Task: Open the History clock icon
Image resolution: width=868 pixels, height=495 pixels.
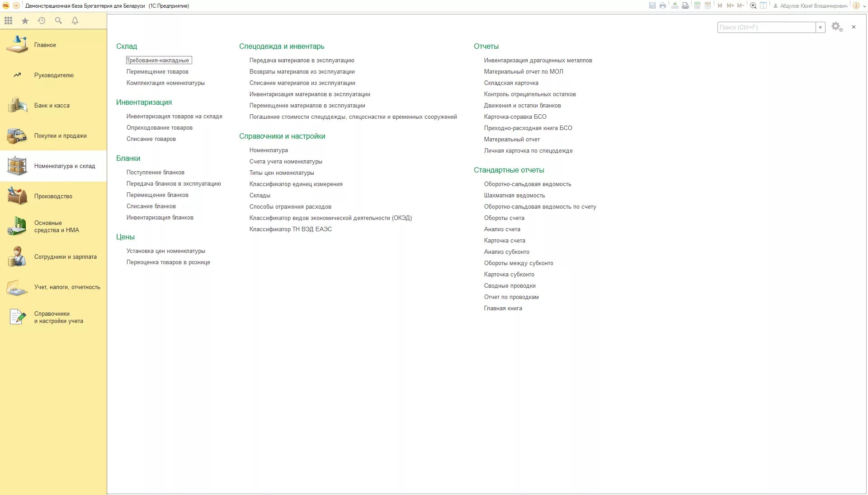Action: [x=42, y=21]
